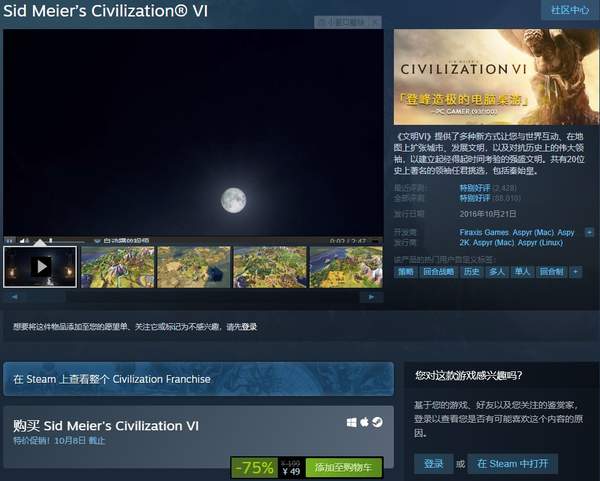Screen dimensions: 600x481
Task: Click the SteamOS platform icon
Action: 377,422
